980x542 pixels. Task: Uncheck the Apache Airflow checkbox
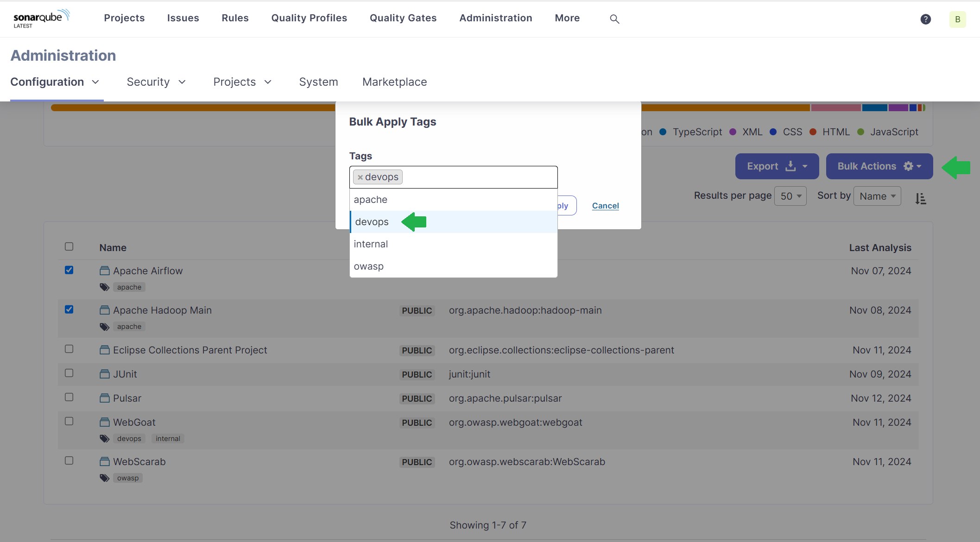(x=69, y=270)
